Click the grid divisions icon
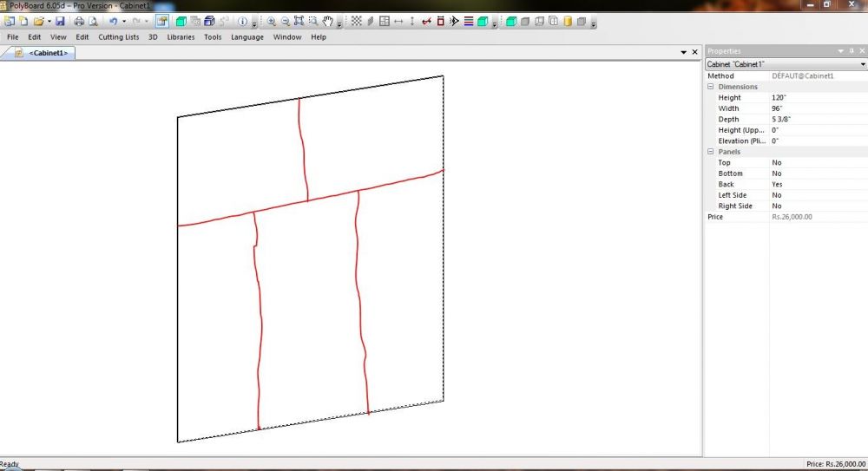 (x=385, y=21)
